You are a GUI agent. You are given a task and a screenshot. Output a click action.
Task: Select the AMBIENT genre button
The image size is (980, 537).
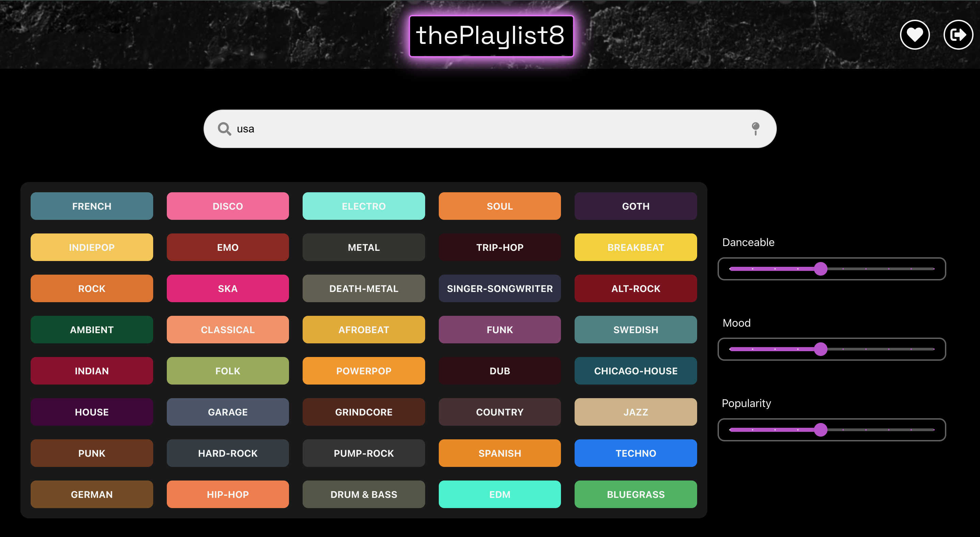tap(92, 330)
